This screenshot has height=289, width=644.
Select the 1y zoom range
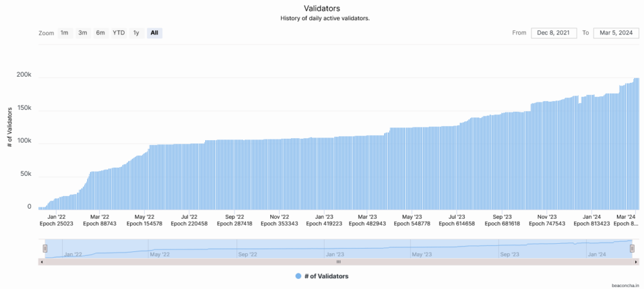tap(136, 33)
